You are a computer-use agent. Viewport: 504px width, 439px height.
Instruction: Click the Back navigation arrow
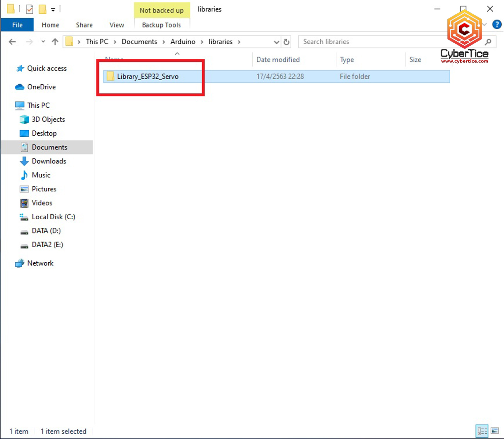(12, 42)
